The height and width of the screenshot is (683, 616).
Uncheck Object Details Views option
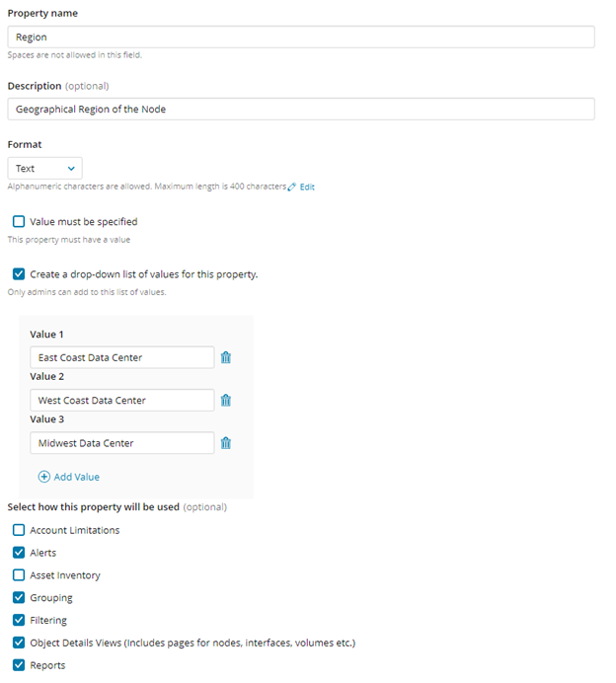pyautogui.click(x=19, y=643)
